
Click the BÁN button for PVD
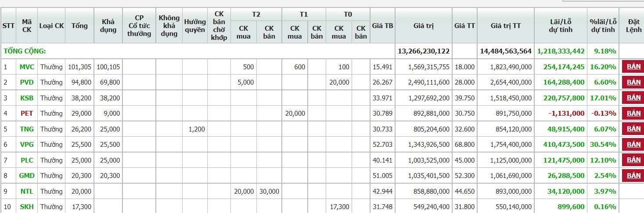pyautogui.click(x=633, y=82)
